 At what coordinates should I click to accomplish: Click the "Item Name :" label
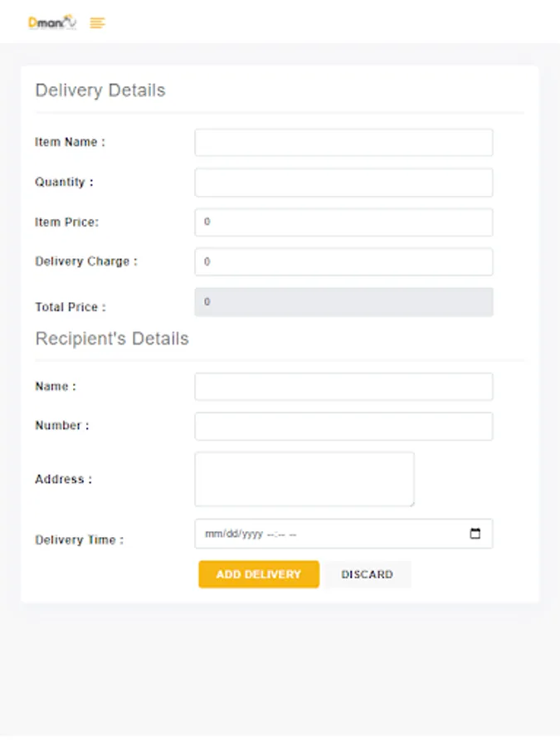(70, 142)
